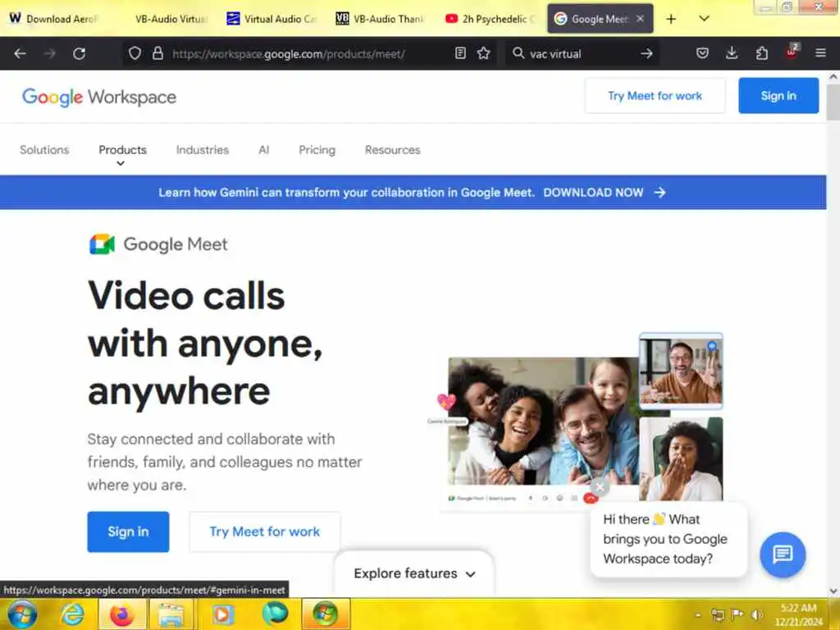Screen dimensions: 840x630
Task: List all tabs with the chevron
Action: [704, 19]
